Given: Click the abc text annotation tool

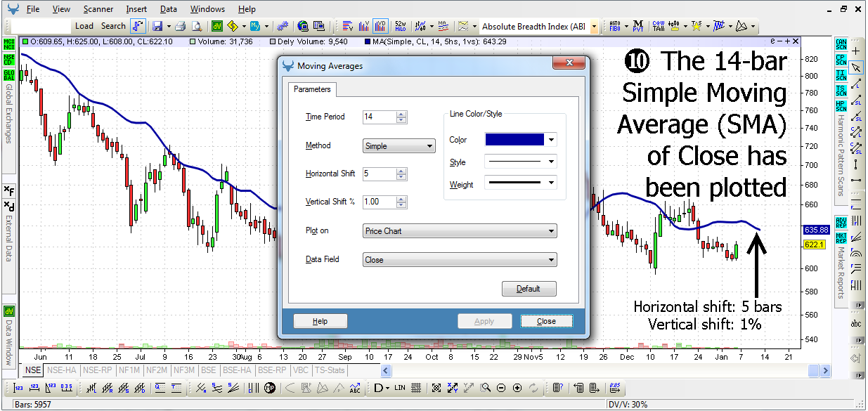Looking at the screenshot, I should pos(856,324).
